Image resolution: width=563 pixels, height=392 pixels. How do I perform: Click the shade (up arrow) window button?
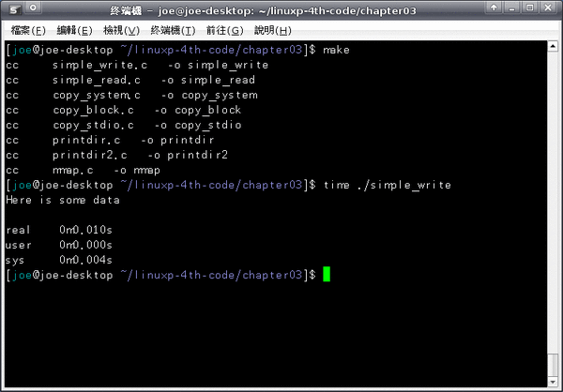tap(494, 8)
